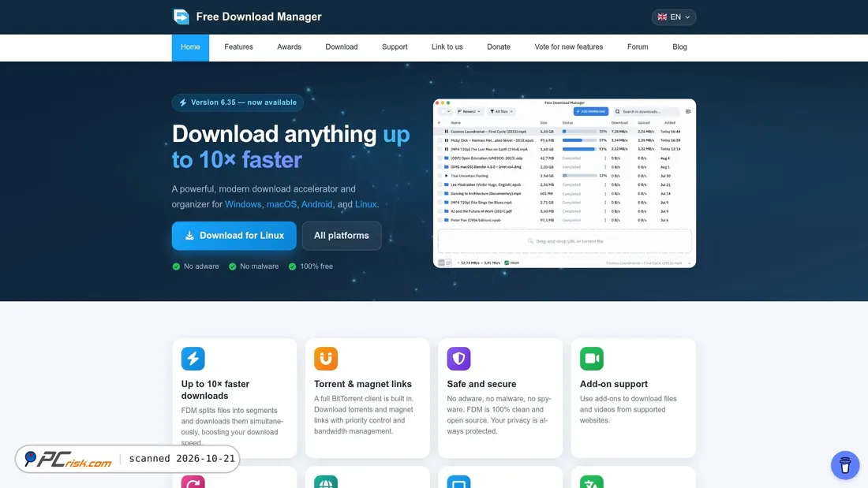Click the Safe and secure heading
The height and width of the screenshot is (488, 868).
[x=481, y=384]
